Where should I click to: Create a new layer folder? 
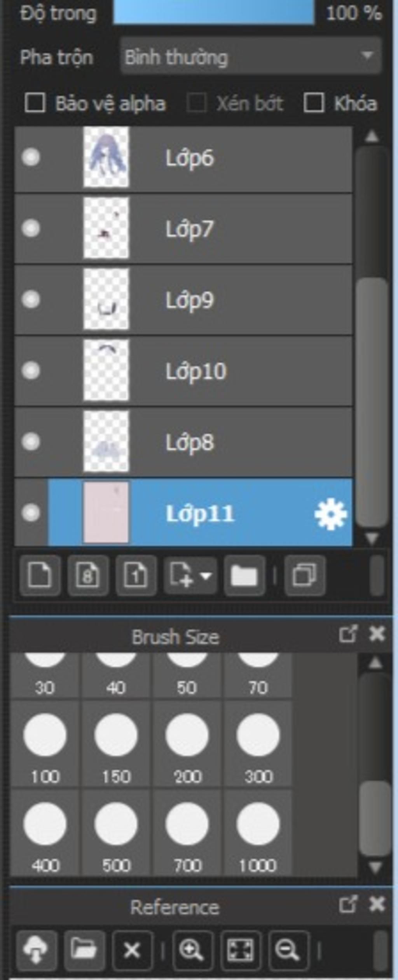coord(244,575)
